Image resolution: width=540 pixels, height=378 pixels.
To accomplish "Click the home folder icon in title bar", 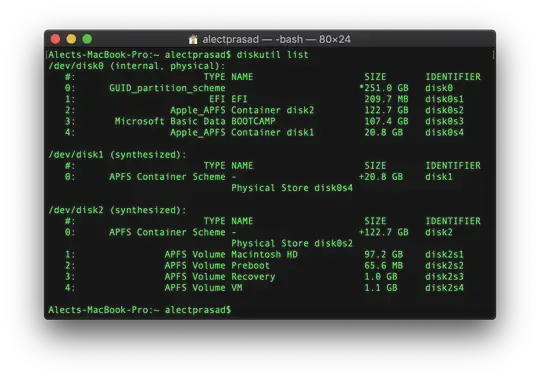I will click(x=193, y=40).
